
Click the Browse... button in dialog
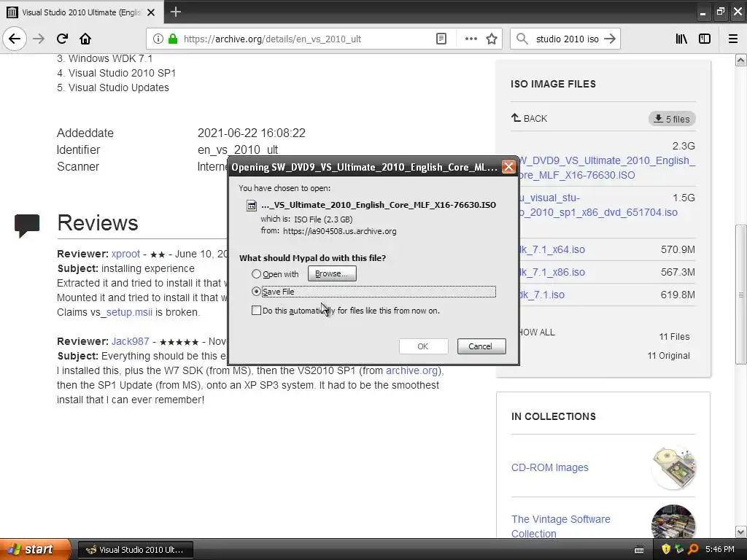(x=332, y=274)
